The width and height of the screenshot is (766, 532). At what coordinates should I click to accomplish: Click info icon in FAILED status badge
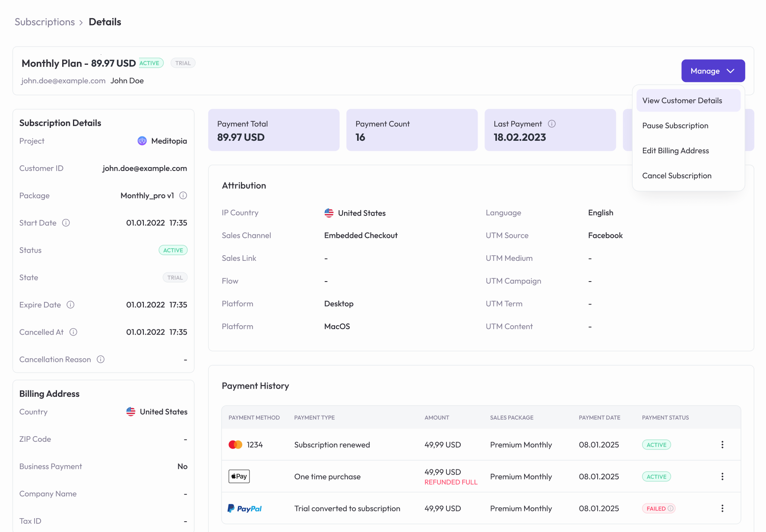tap(671, 509)
